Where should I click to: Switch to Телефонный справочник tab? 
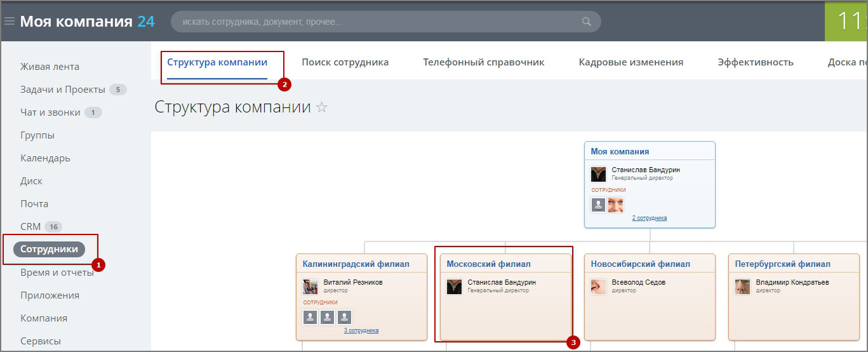[483, 62]
